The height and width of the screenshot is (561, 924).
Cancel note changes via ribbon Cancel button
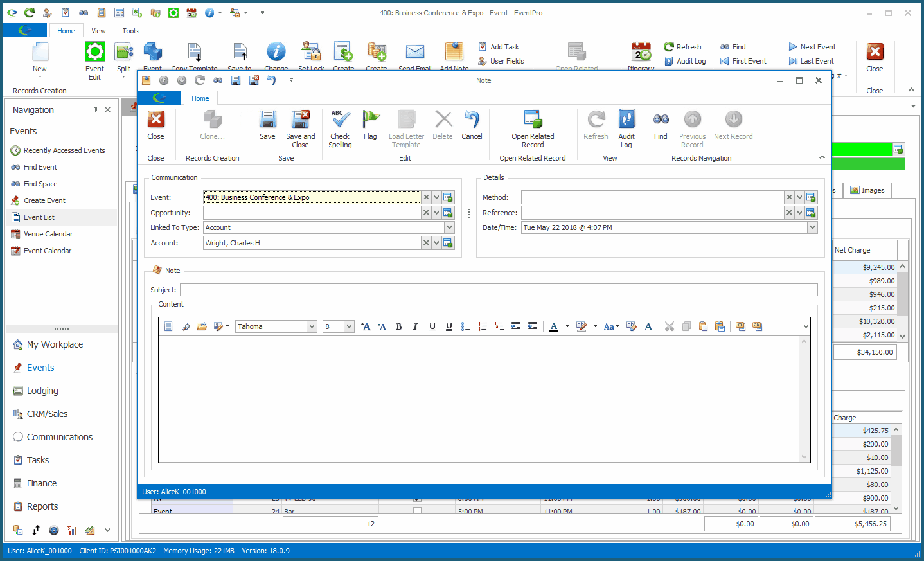[472, 125]
